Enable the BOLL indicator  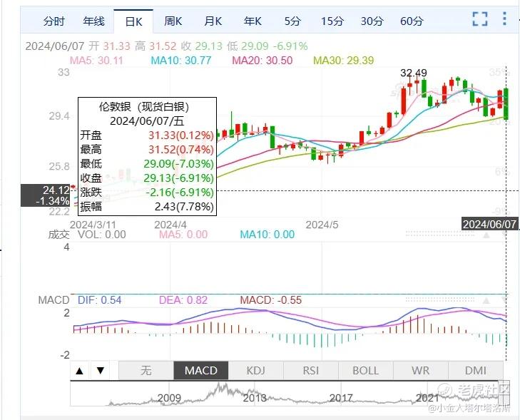tap(365, 370)
